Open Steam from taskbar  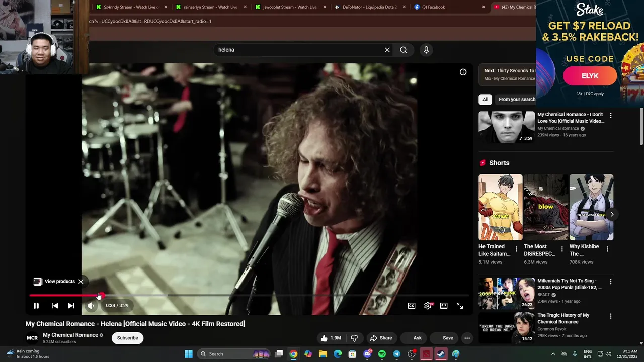pyautogui.click(x=441, y=354)
